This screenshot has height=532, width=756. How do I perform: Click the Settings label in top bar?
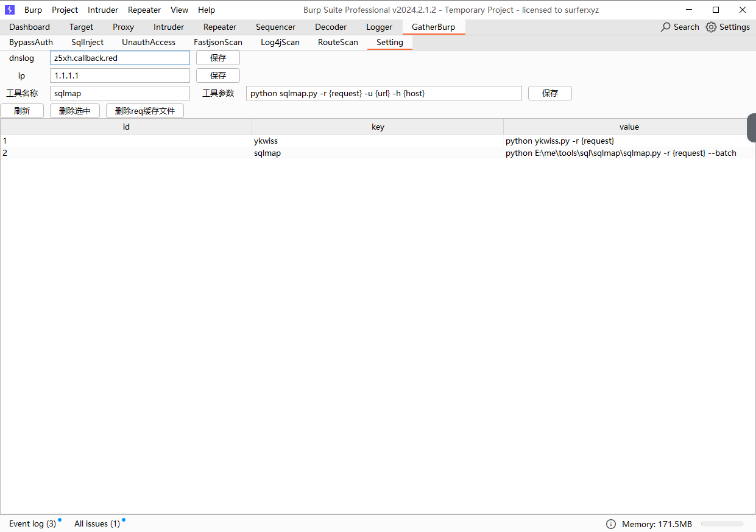735,27
